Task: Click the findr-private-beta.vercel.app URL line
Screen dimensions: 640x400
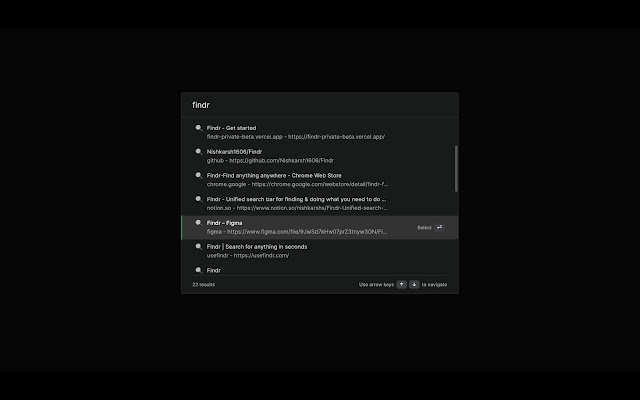Action: pyautogui.click(x=296, y=137)
